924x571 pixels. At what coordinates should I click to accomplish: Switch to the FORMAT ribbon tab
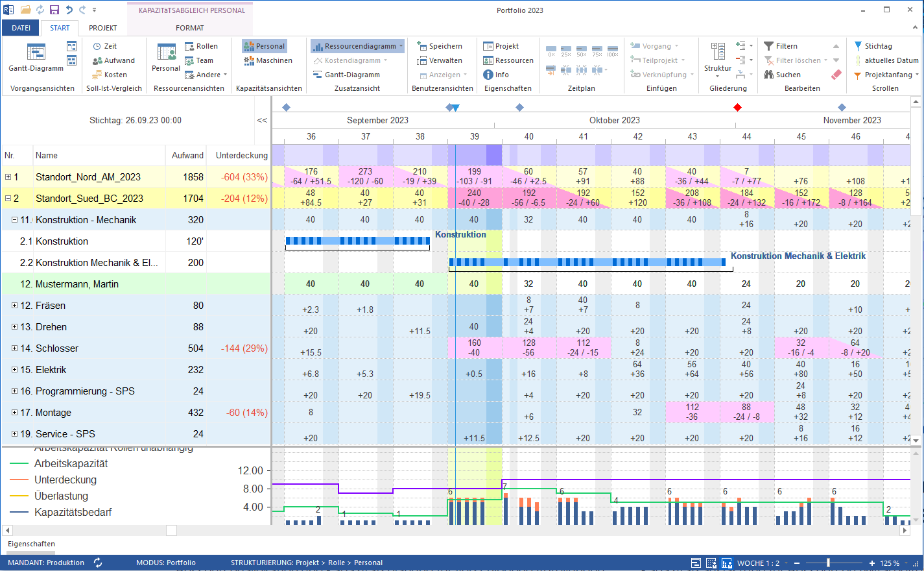(x=189, y=28)
